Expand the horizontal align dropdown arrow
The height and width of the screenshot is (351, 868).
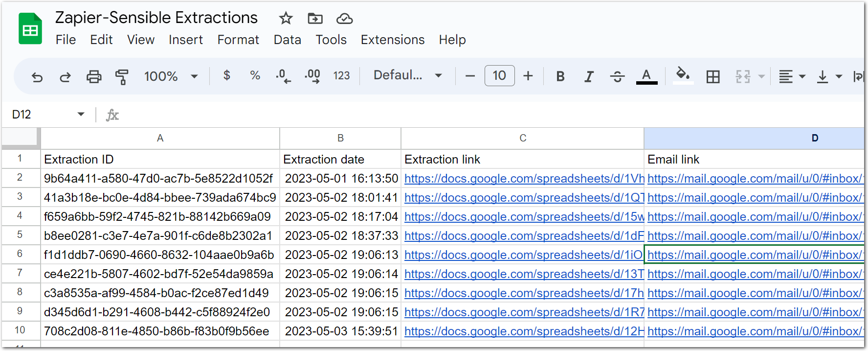click(802, 76)
